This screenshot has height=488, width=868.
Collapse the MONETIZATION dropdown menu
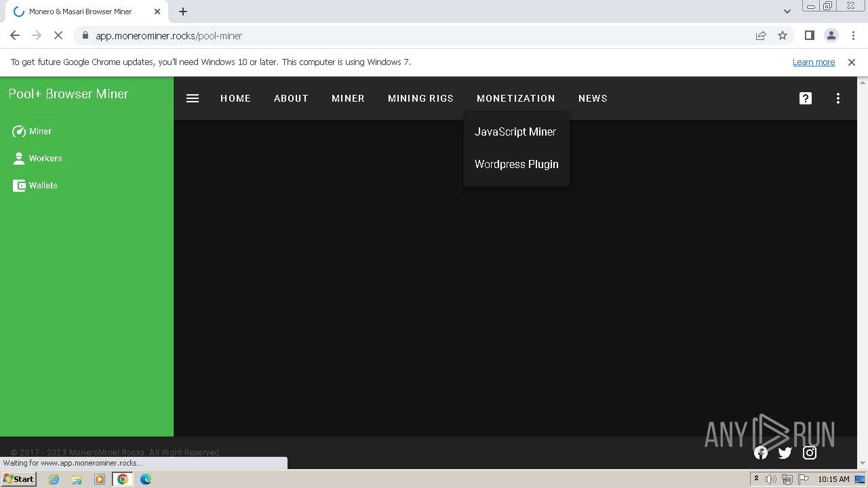(x=516, y=98)
